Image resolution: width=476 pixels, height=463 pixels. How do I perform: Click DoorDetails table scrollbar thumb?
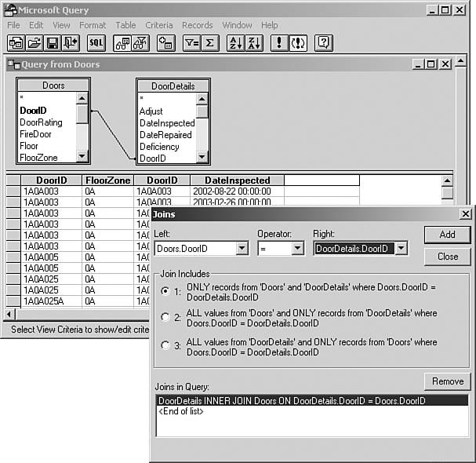202,111
